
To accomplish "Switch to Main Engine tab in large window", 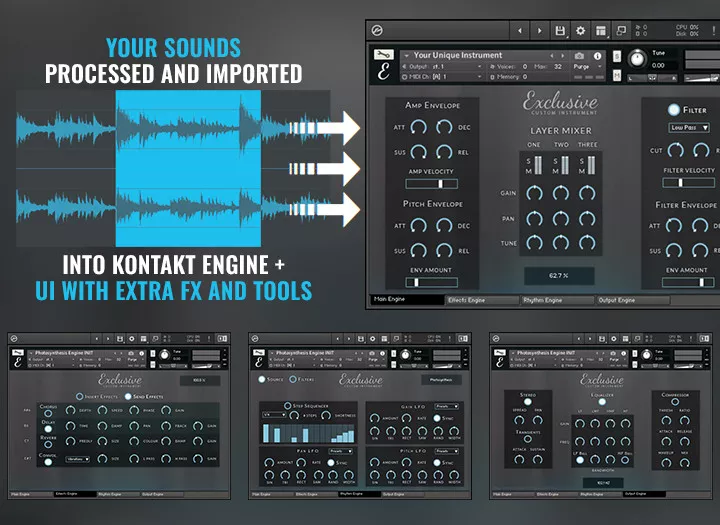I will point(407,299).
